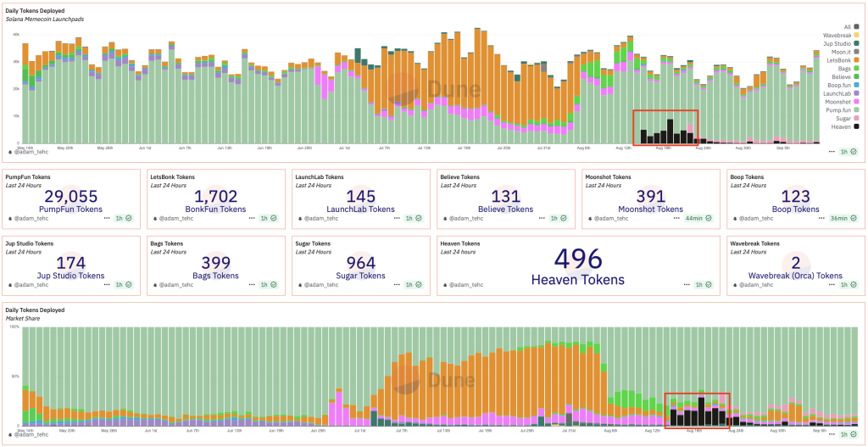
Task: Open the three-dot menu of top Daily Tokens chart
Action: tap(832, 151)
